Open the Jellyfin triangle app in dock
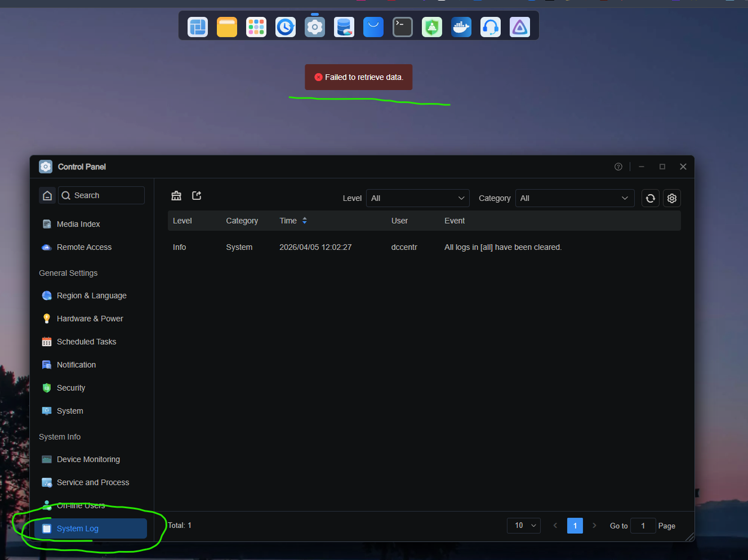The width and height of the screenshot is (748, 560). [x=520, y=27]
